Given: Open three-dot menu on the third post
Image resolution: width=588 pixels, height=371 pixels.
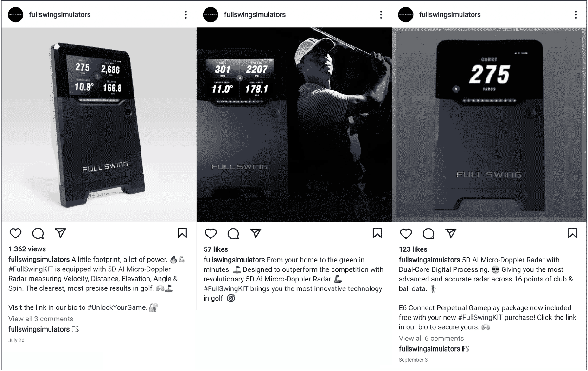Looking at the screenshot, I should point(576,14).
